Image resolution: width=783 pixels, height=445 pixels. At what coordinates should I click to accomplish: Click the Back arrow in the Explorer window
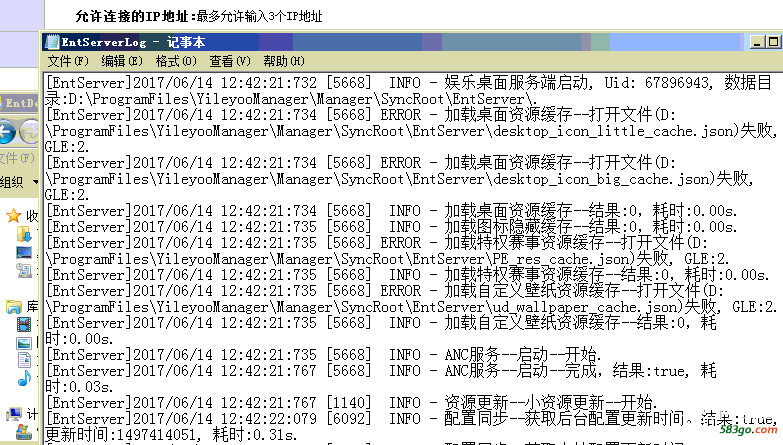click(x=6, y=131)
